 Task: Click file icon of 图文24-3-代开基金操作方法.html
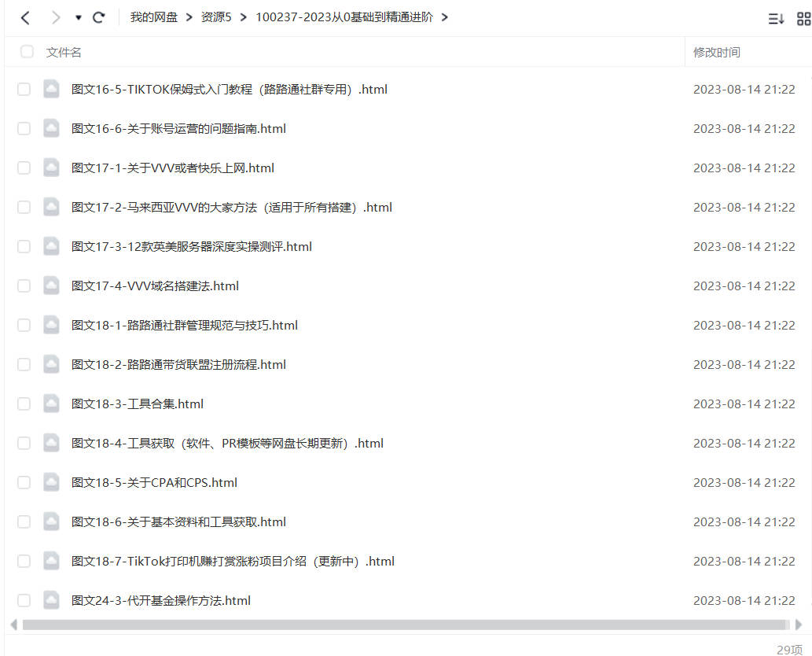click(x=51, y=601)
